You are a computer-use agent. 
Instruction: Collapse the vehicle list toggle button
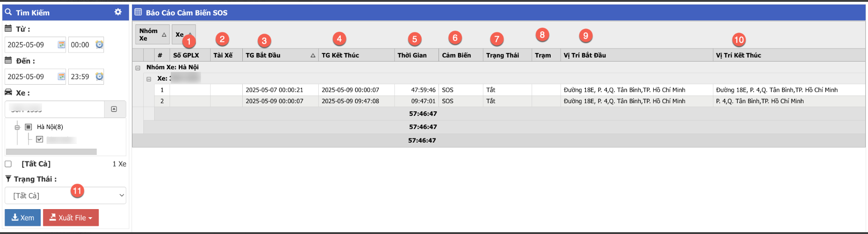[114, 109]
